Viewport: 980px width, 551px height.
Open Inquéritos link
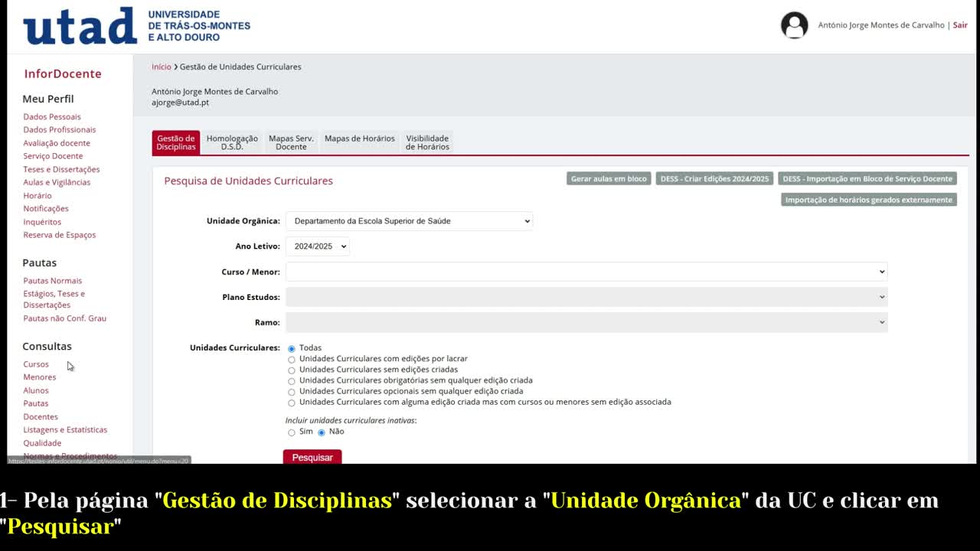(x=42, y=222)
